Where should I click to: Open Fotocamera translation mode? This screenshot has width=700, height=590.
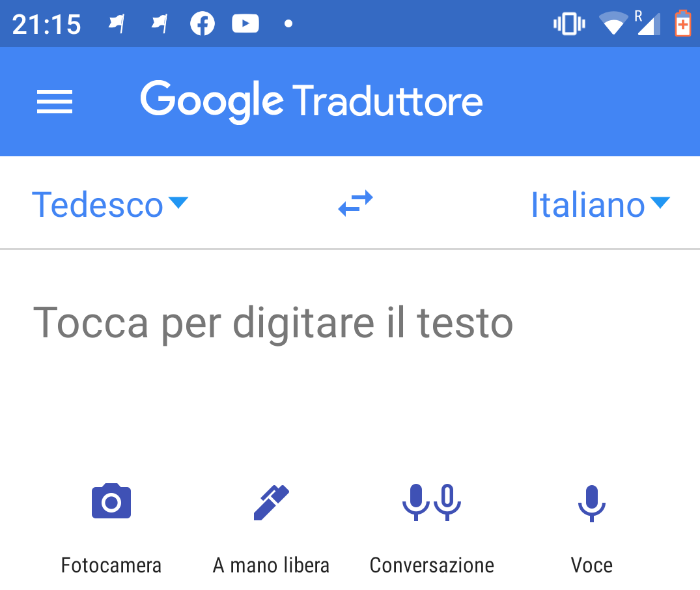[111, 501]
